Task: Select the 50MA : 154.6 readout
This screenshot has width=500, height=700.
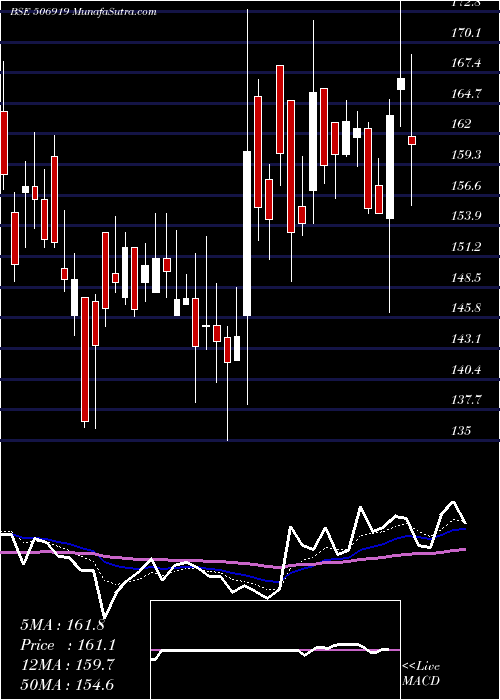Action: [67, 685]
